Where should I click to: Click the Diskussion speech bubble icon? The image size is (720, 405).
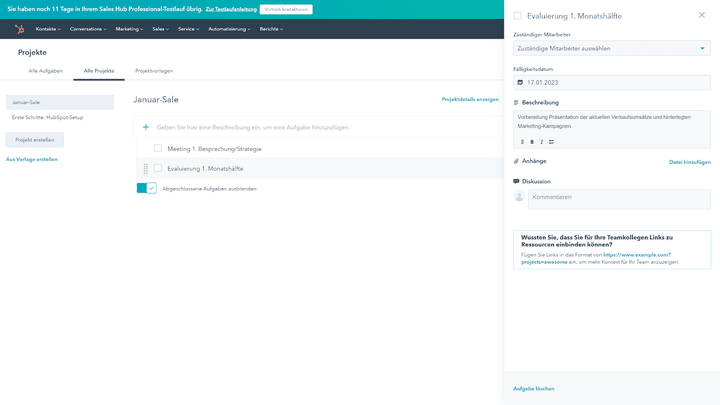coord(516,181)
